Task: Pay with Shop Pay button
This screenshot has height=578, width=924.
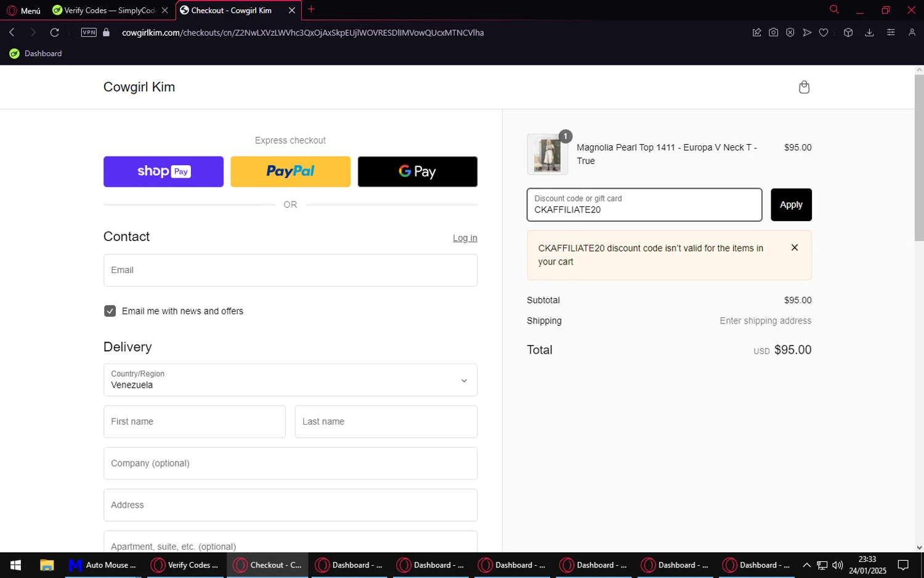Action: click(163, 171)
